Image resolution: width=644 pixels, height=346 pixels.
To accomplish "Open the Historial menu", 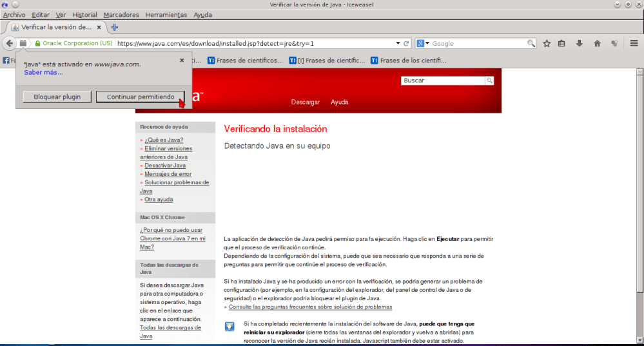I will pyautogui.click(x=84, y=15).
